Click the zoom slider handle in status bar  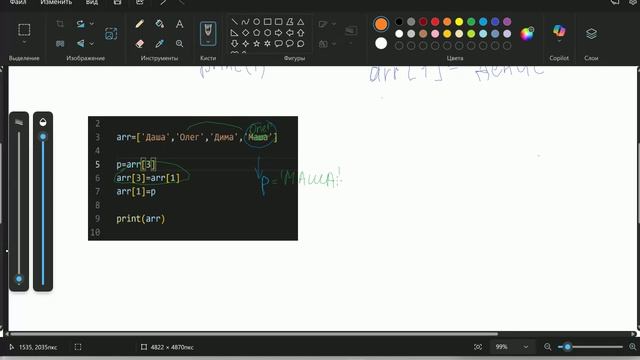(x=567, y=347)
